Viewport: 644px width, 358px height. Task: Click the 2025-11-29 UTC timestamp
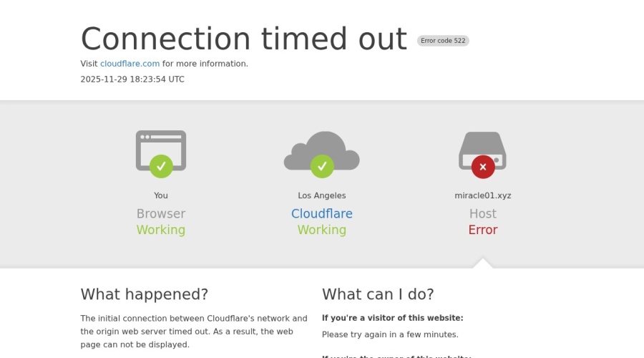(132, 79)
